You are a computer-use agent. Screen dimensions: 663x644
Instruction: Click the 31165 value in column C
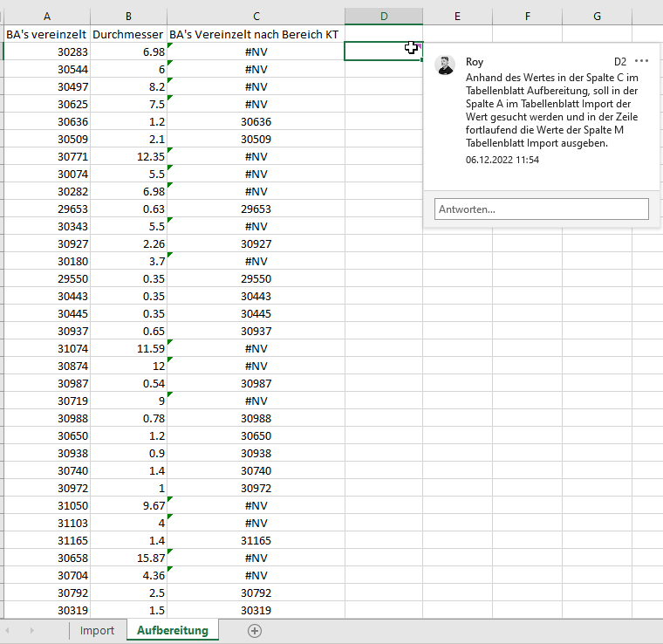pyautogui.click(x=256, y=540)
